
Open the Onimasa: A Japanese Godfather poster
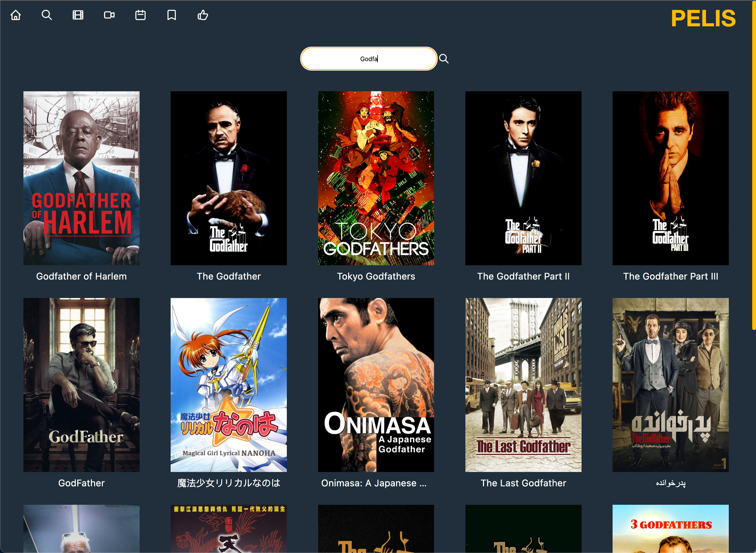point(376,385)
